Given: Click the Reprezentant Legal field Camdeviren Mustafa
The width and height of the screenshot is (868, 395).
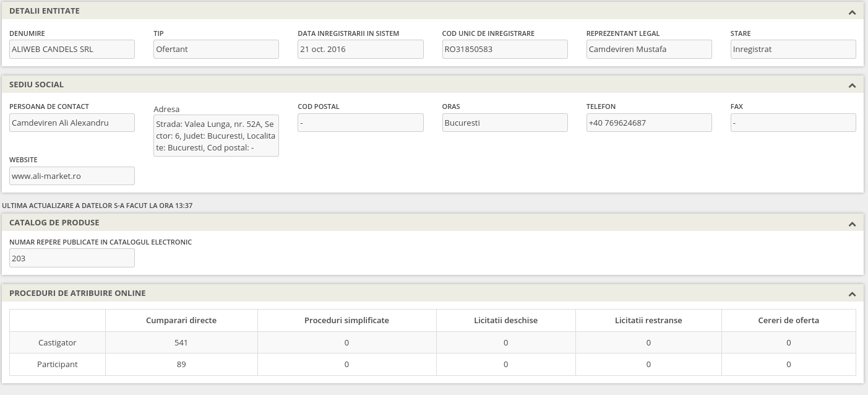Looking at the screenshot, I should [x=649, y=50].
